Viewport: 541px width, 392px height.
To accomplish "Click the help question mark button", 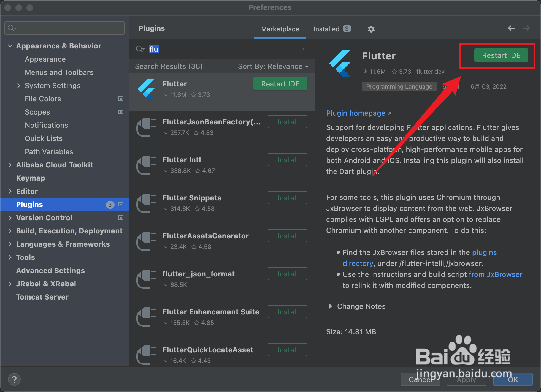I will 14,379.
